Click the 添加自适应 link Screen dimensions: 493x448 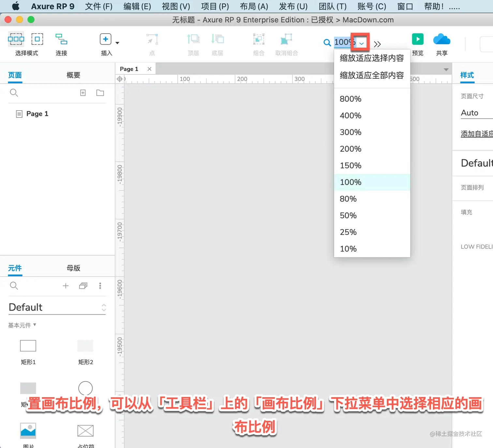[x=477, y=134]
